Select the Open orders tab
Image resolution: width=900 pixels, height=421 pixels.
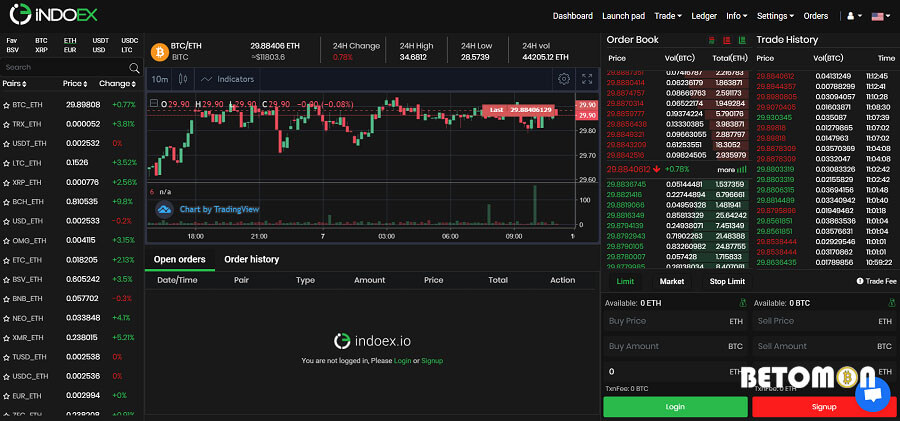(180, 260)
